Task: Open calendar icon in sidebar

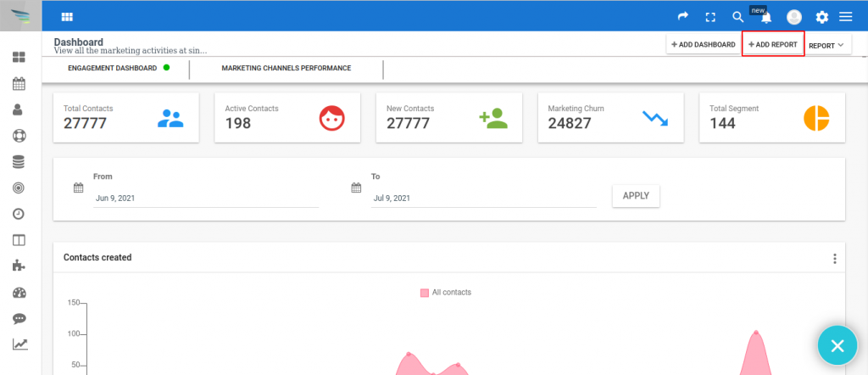Action: (19, 84)
